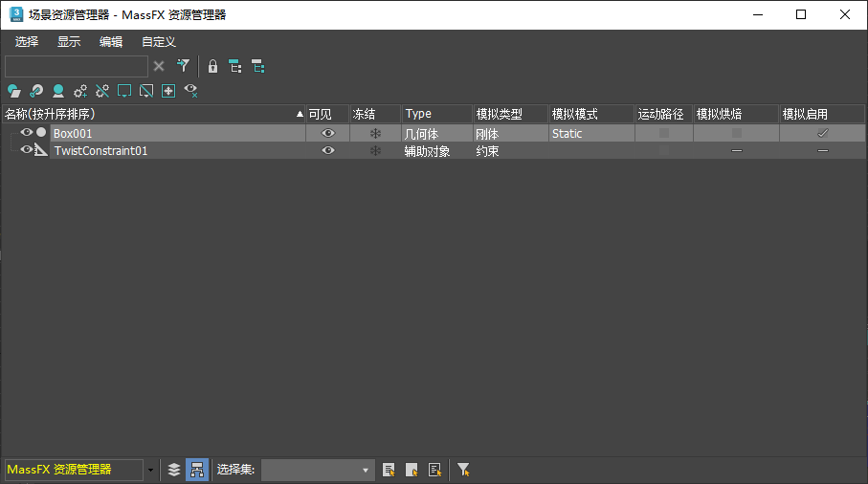Click the Box001 geometry sphere icon
Screen dimensions: 868x484
tap(41, 132)
